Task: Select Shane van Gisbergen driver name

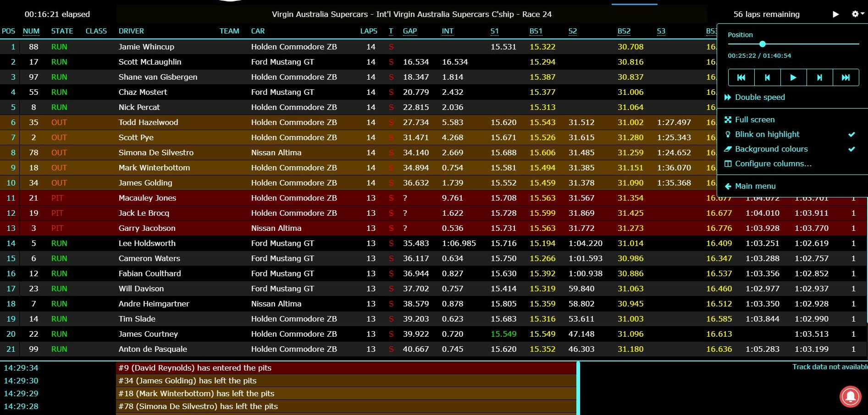Action: tap(158, 77)
